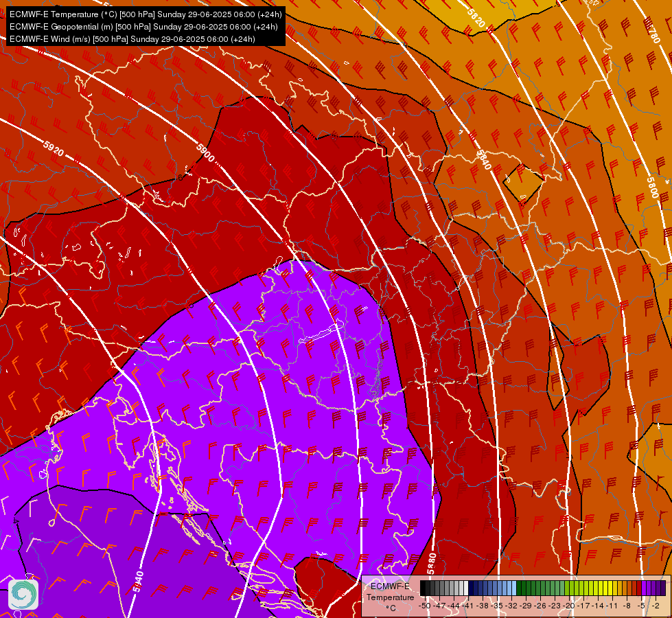Click the 5920 geopotential contour label
The width and height of the screenshot is (672, 618).
(53, 149)
